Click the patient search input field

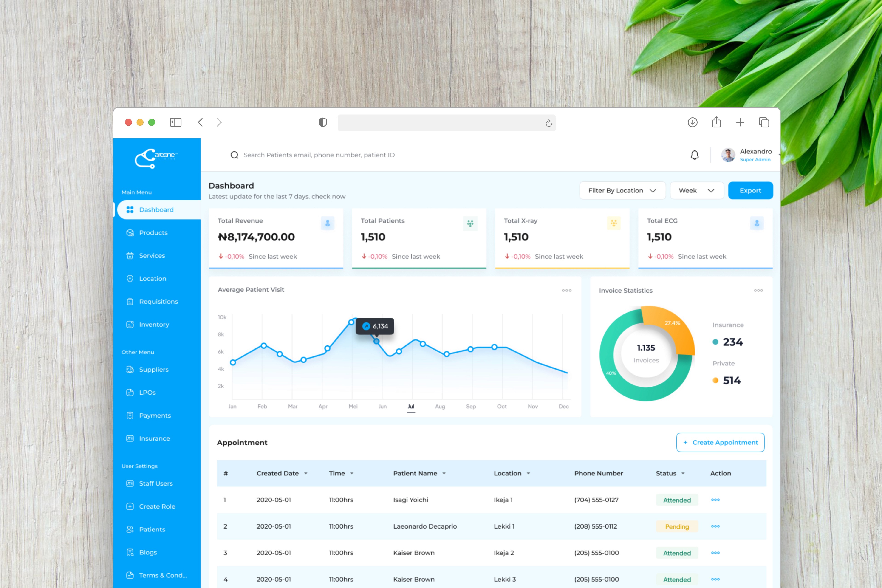click(319, 155)
